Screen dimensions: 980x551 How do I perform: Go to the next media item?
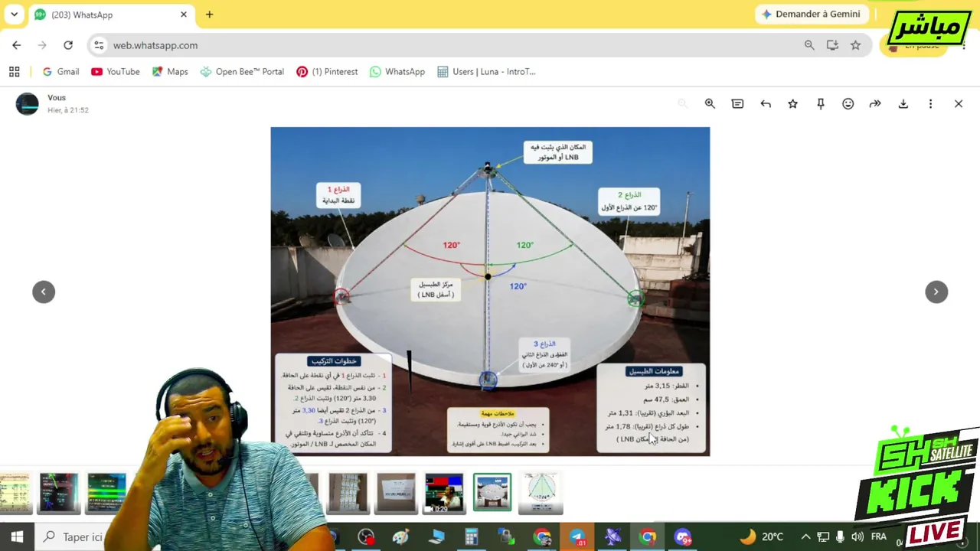pyautogui.click(x=936, y=292)
